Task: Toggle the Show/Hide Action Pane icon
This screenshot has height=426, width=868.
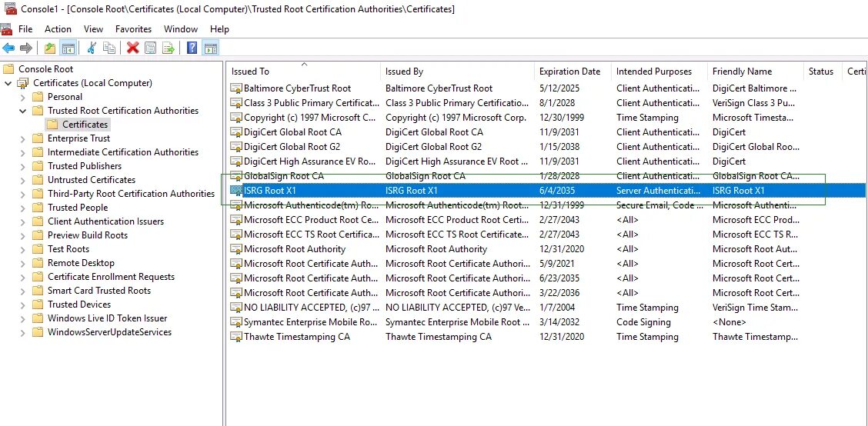Action: [210, 48]
